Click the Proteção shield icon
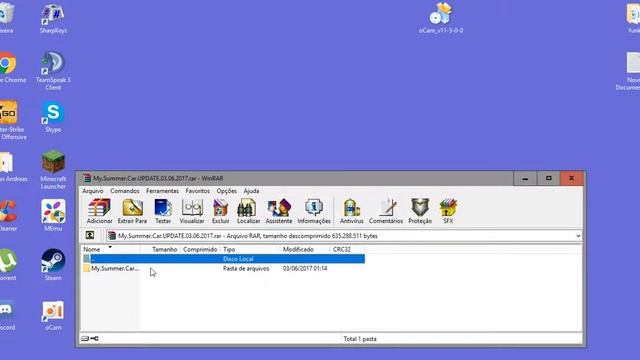The width and height of the screenshot is (640, 360). click(420, 211)
